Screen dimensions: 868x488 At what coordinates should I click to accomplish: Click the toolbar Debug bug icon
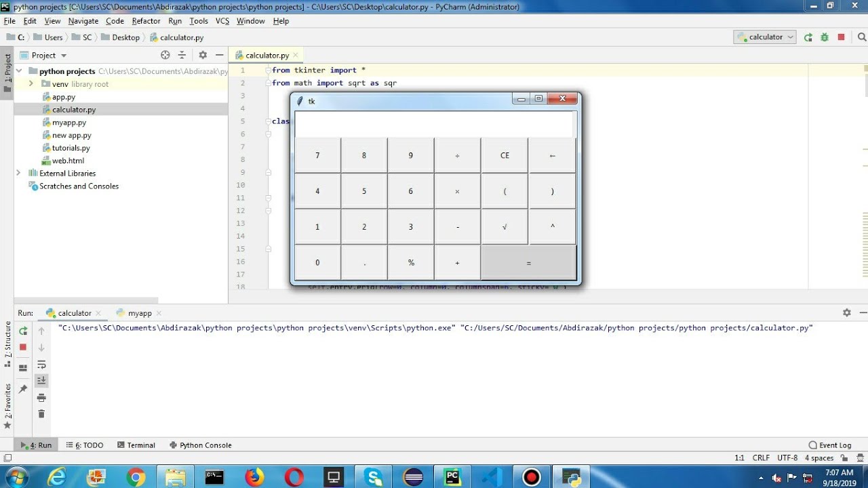pyautogui.click(x=825, y=37)
